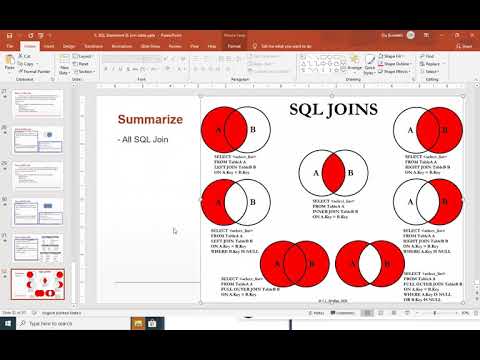
Task: Click Find in the Editing group
Action: coord(427,56)
